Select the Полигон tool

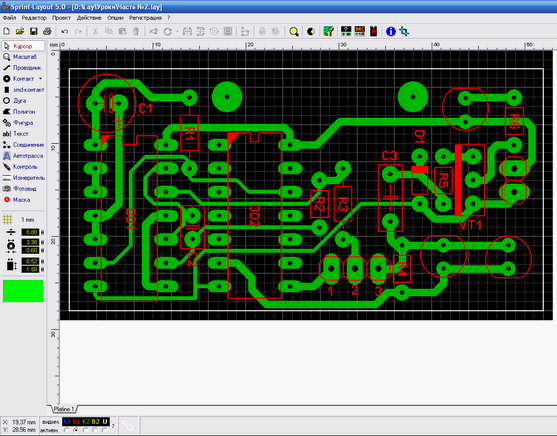(23, 112)
